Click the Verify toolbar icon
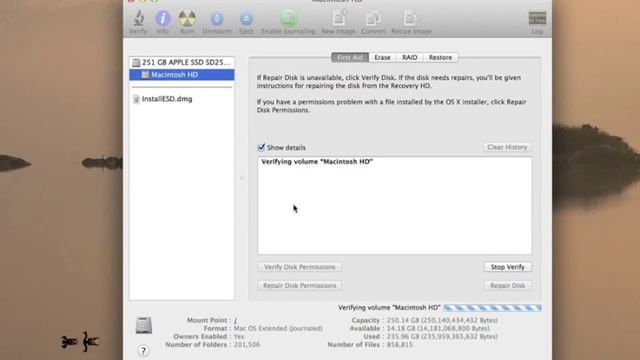This screenshot has height=360, width=640. [x=138, y=22]
